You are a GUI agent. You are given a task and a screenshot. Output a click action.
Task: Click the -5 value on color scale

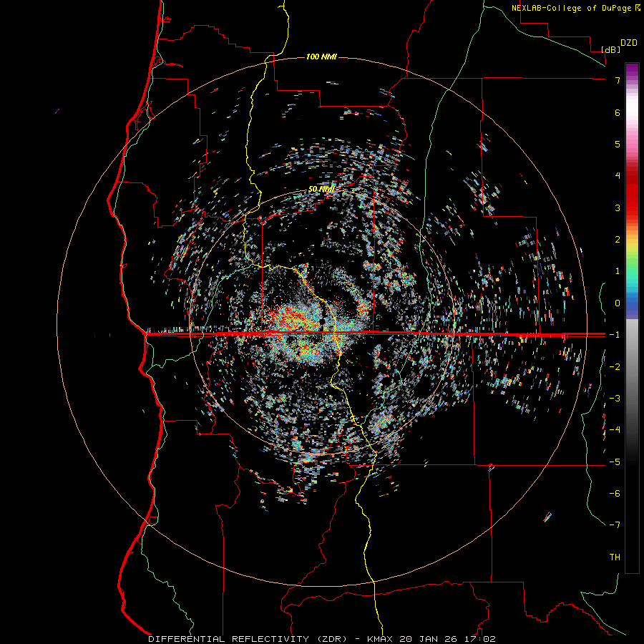pyautogui.click(x=615, y=462)
